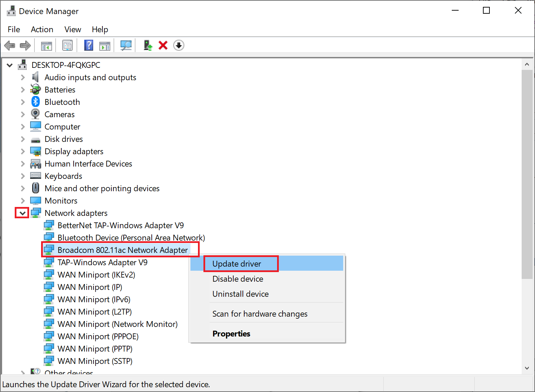Click the back navigation arrow icon

10,45
